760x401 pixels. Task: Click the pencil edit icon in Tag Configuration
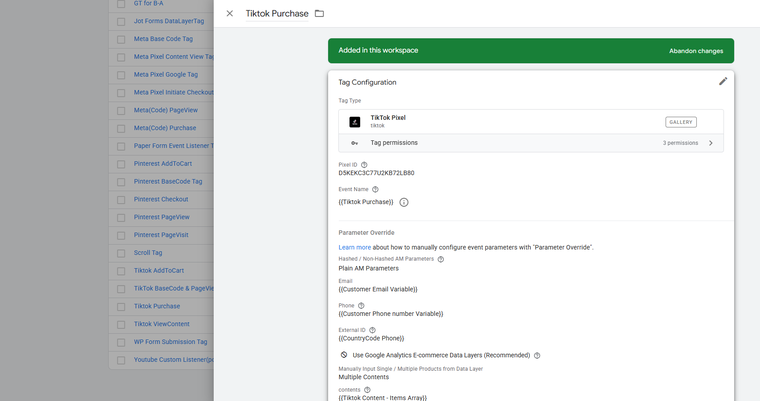pyautogui.click(x=723, y=81)
